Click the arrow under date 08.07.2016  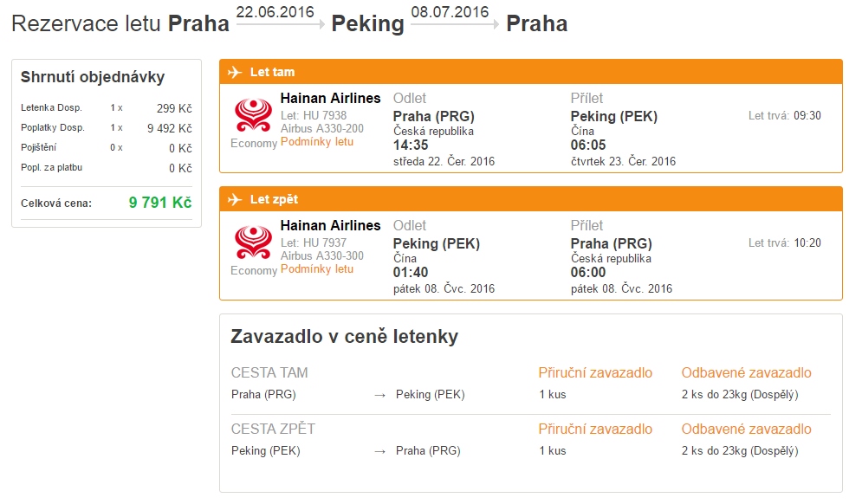tap(455, 24)
